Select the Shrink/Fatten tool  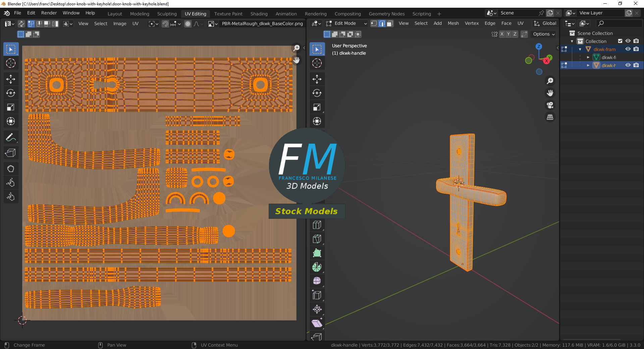point(317,309)
